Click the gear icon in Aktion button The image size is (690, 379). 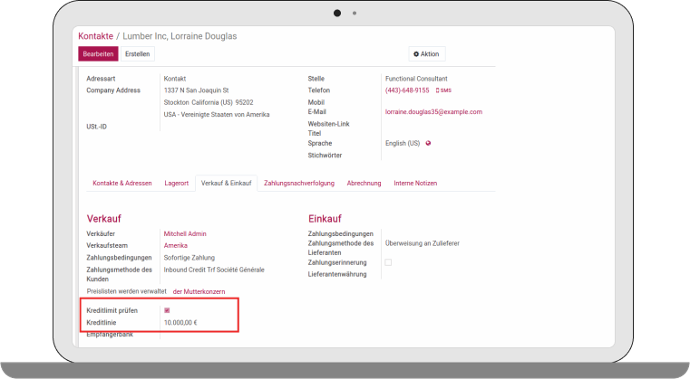click(416, 54)
